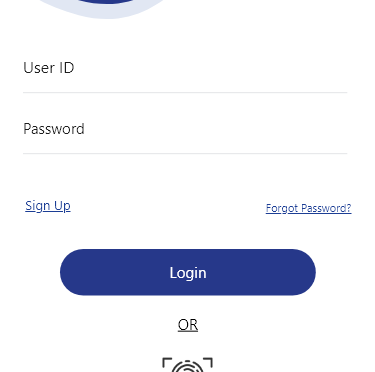Click the dark blue center of logo

coord(107,2)
